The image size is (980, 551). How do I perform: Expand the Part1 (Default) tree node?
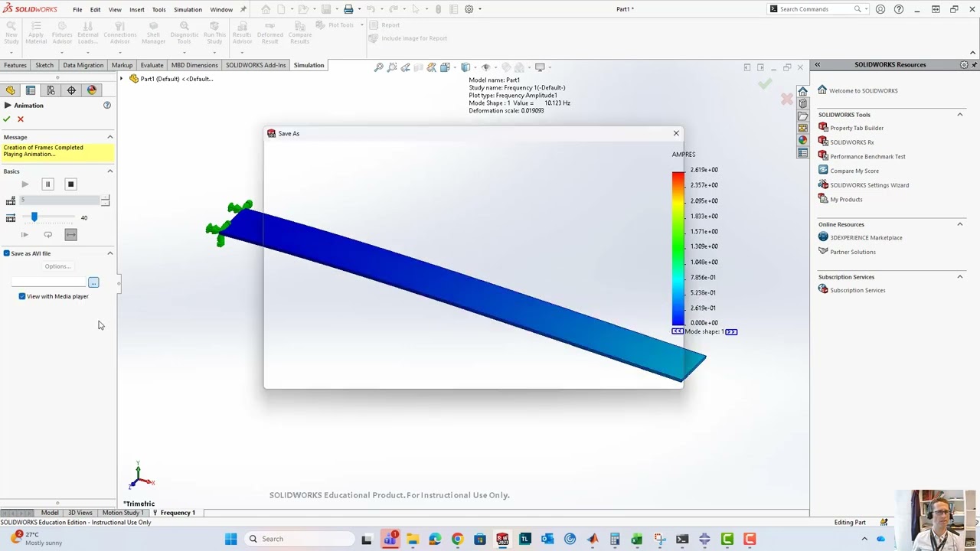[x=121, y=79]
